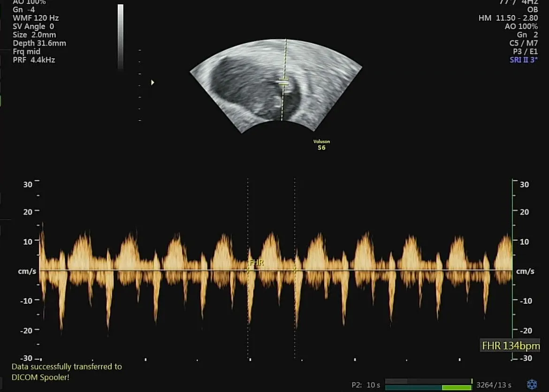
Task: Click the 3264 / 13 s frame counter
Action: pos(494,385)
